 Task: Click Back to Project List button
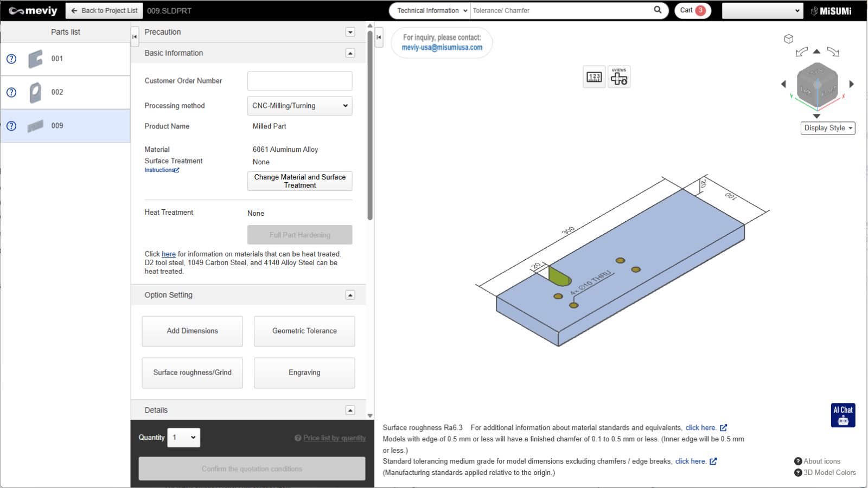104,11
